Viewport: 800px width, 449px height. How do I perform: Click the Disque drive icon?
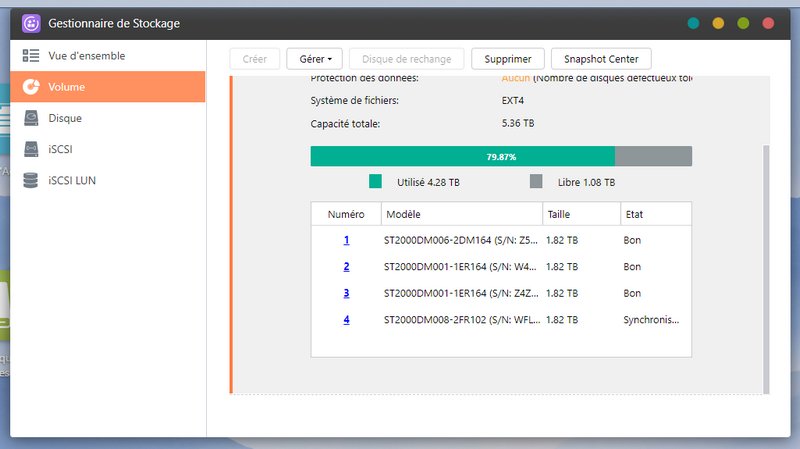click(31, 118)
